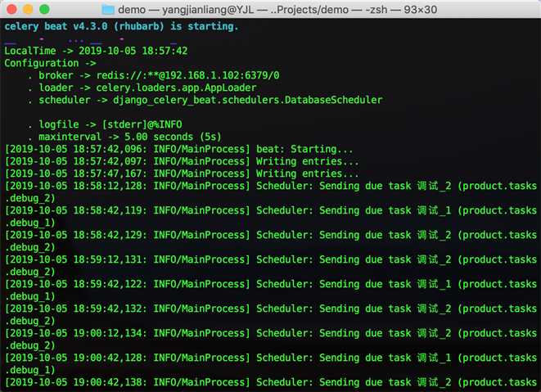Click the 'Configuration ->' line

click(50, 63)
